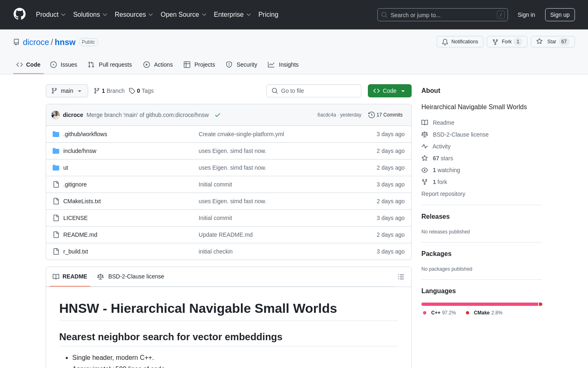Open the Releases heading link
The width and height of the screenshot is (588, 368).
435,217
